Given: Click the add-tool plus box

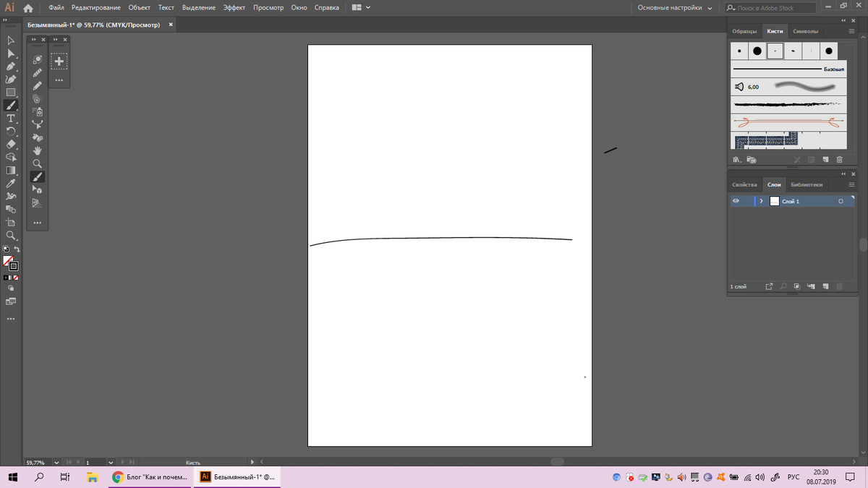Looking at the screenshot, I should pyautogui.click(x=59, y=62).
